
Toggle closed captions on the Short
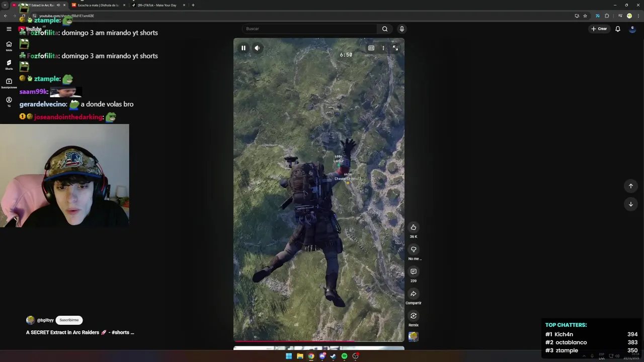pyautogui.click(x=371, y=48)
